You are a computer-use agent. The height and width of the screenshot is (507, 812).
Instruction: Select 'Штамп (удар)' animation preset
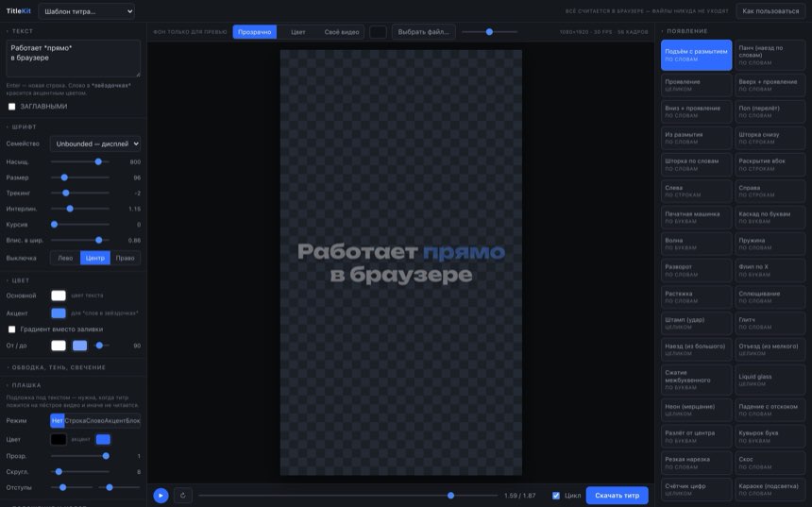coord(697,323)
